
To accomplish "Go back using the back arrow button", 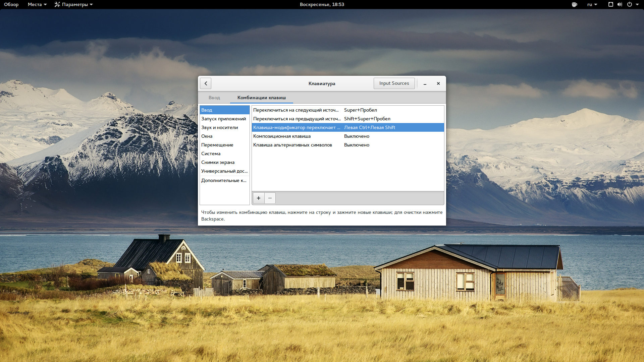I will [x=206, y=83].
